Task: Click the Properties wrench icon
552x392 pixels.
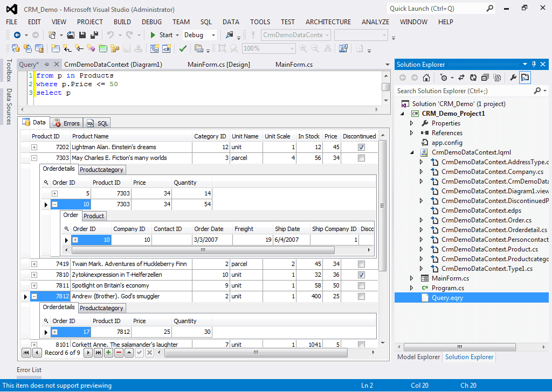Action: 513,78
